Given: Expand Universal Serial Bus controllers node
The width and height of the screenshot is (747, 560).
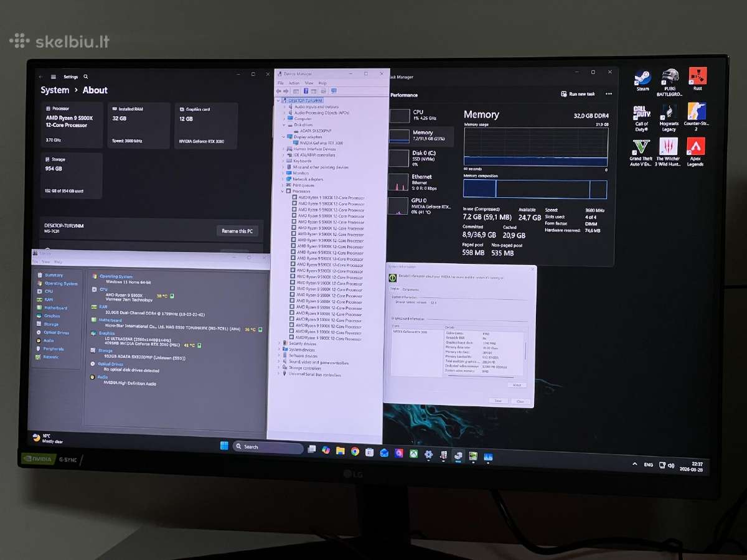Looking at the screenshot, I should [279, 375].
